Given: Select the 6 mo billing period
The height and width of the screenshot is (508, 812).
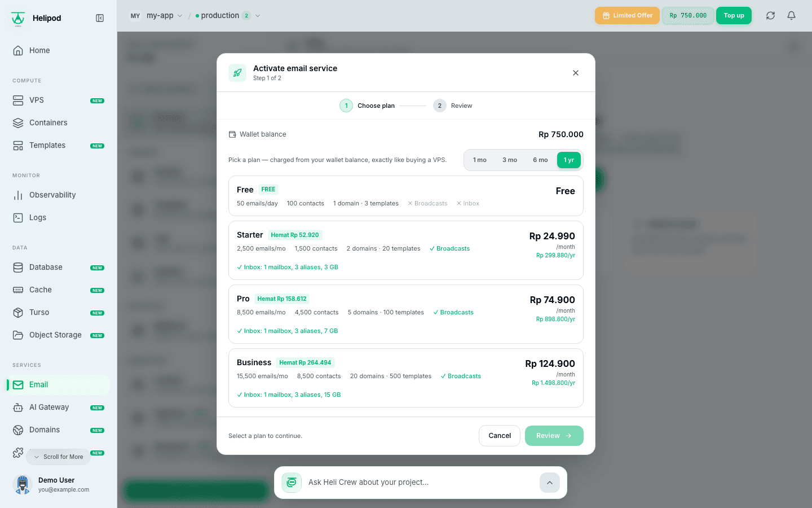Looking at the screenshot, I should point(540,160).
